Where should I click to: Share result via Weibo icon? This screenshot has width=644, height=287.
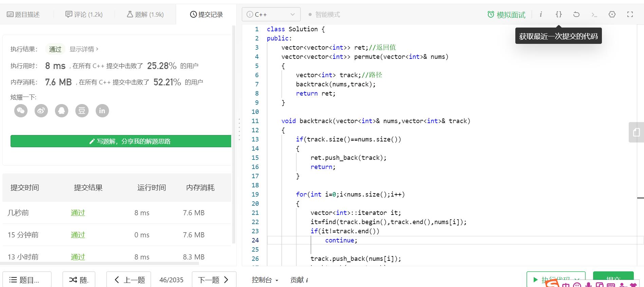(41, 111)
